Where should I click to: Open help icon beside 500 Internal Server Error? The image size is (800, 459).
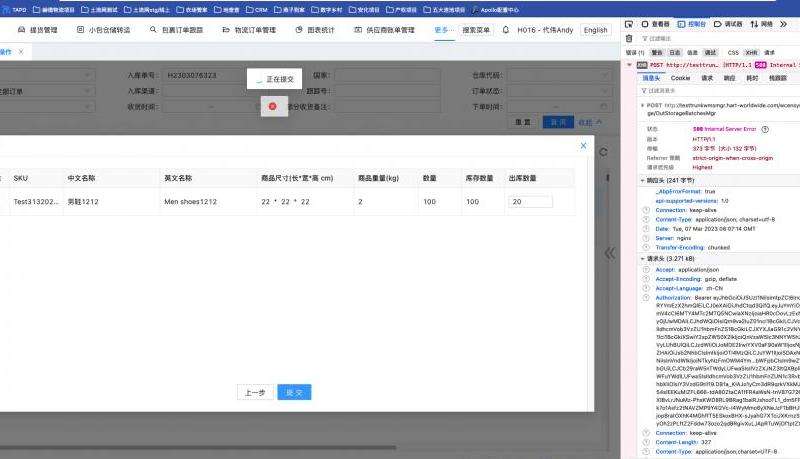(x=765, y=129)
